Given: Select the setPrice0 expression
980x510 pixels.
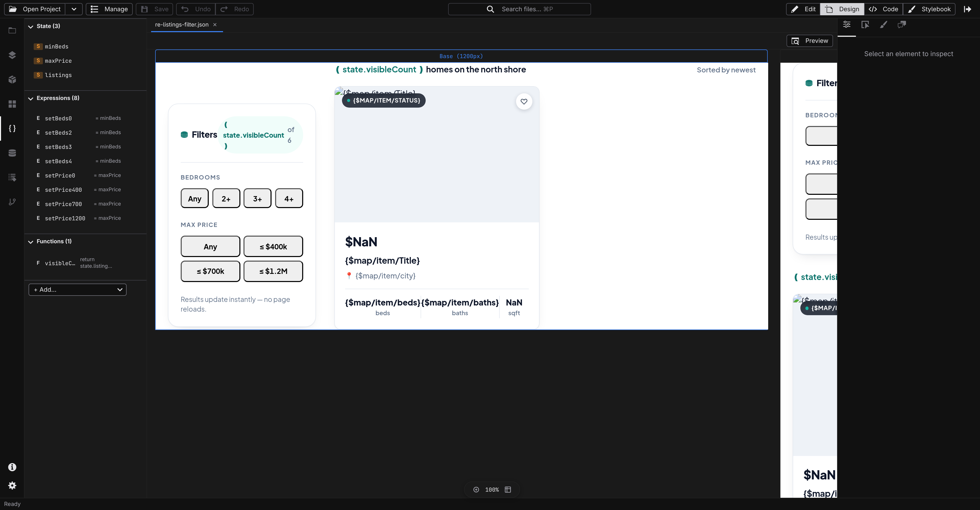Looking at the screenshot, I should click(85, 175).
